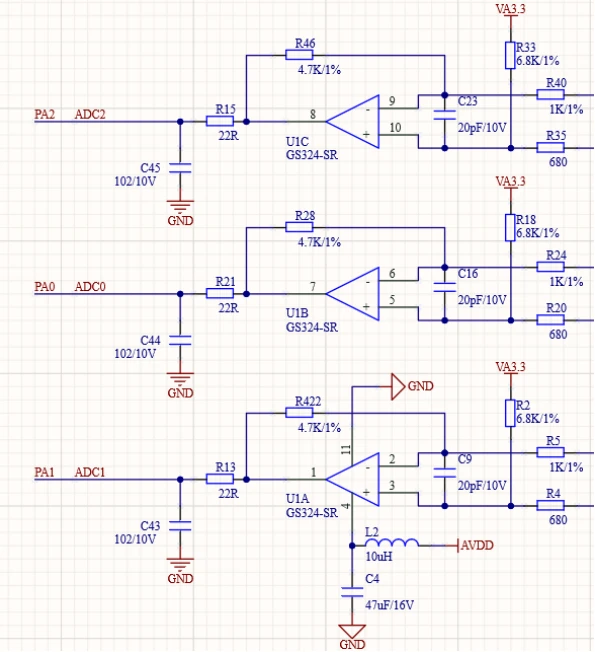Select op-amp U1C GS324-SR symbol
Viewport: 595px width, 652px height.
353,122
